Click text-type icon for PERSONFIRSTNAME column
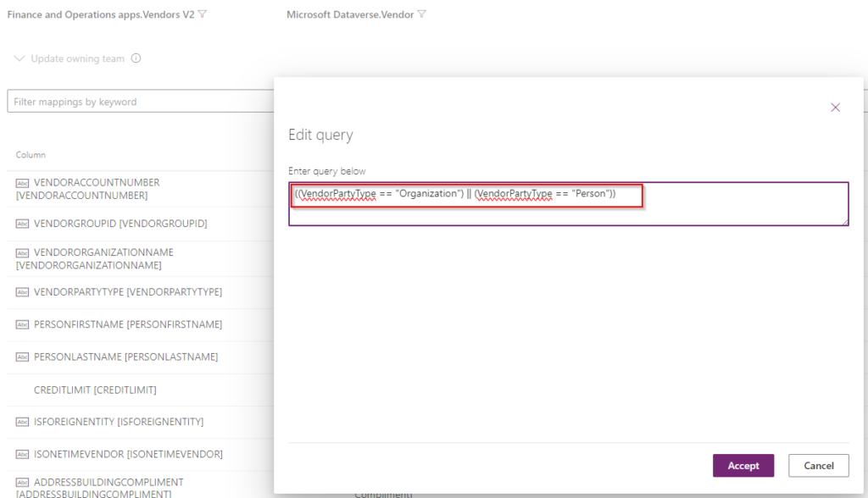The height and width of the screenshot is (498, 868). click(22, 324)
